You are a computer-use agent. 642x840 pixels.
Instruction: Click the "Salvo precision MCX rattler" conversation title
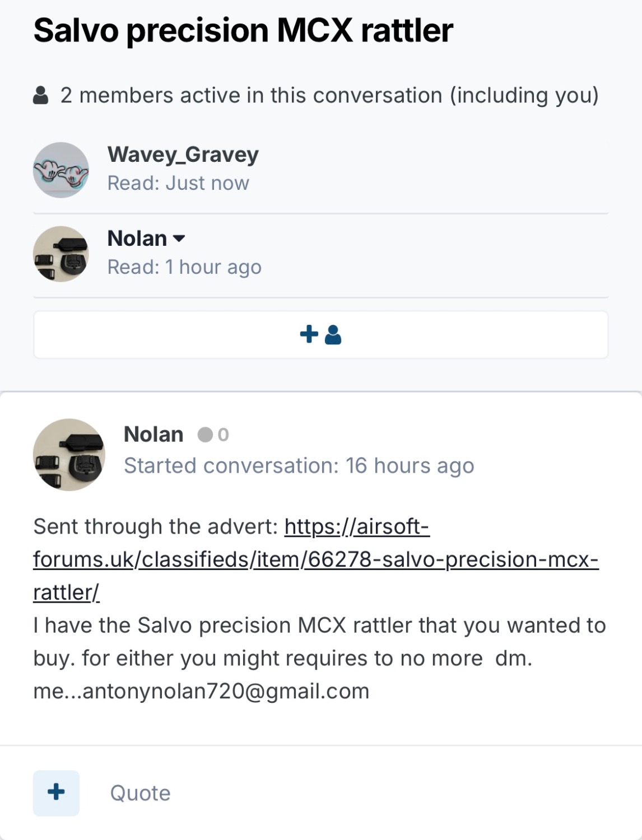(x=243, y=30)
